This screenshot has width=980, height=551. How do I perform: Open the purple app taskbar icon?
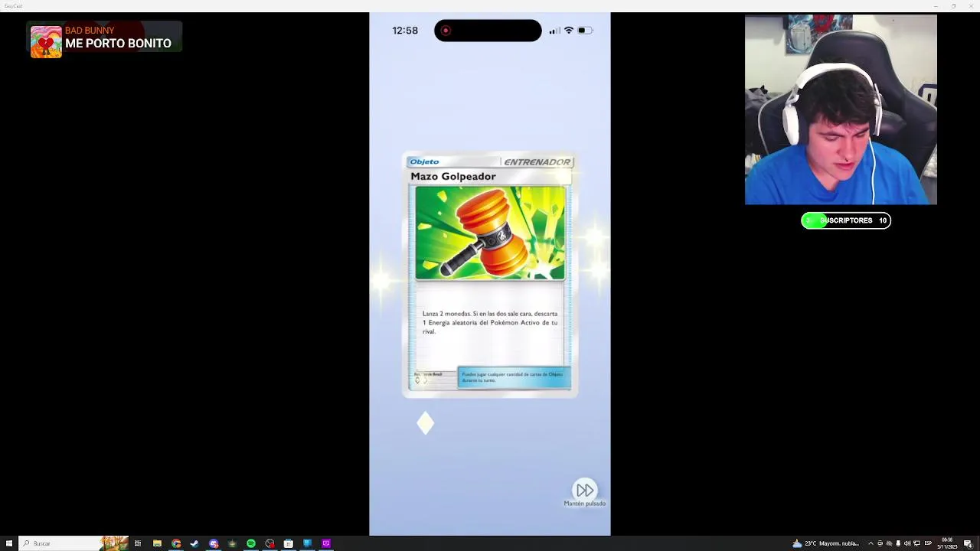click(x=326, y=543)
